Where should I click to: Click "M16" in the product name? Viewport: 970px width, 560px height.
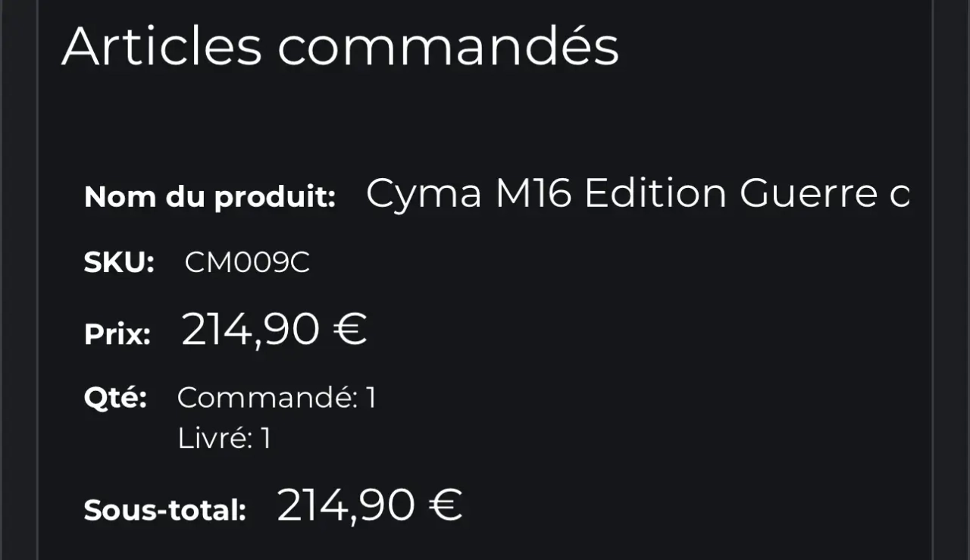click(533, 194)
